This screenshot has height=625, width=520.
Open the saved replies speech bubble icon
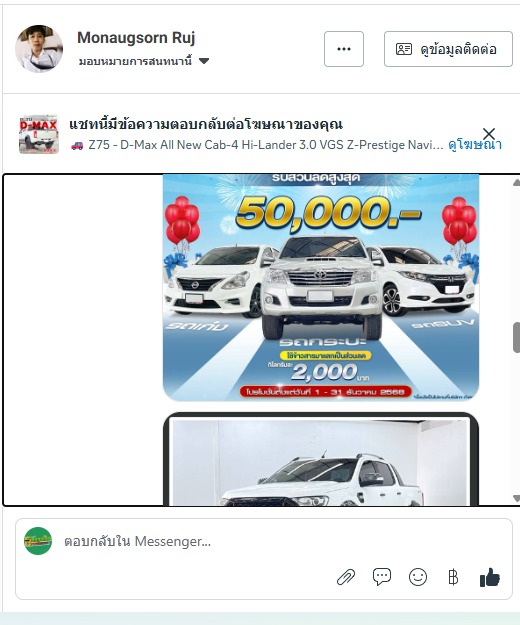382,577
